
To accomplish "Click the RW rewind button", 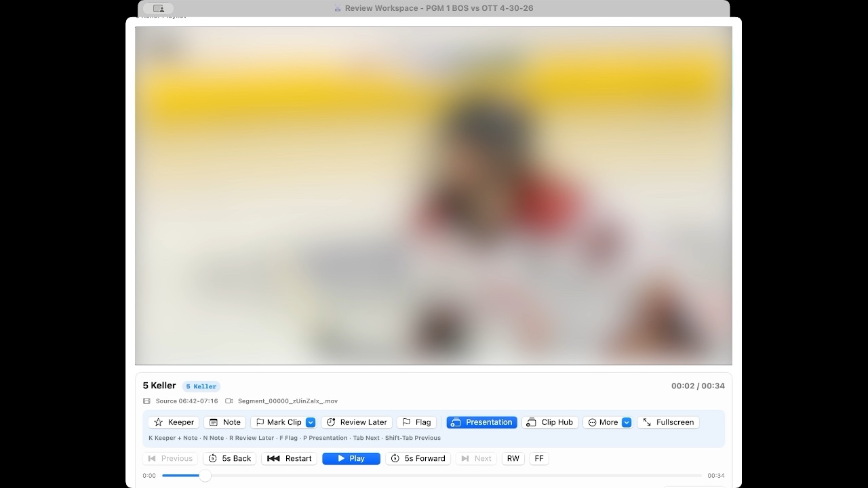I will (x=513, y=459).
